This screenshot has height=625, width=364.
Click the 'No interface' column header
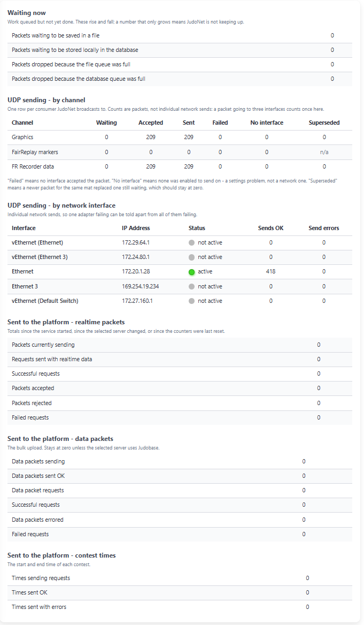coord(267,123)
